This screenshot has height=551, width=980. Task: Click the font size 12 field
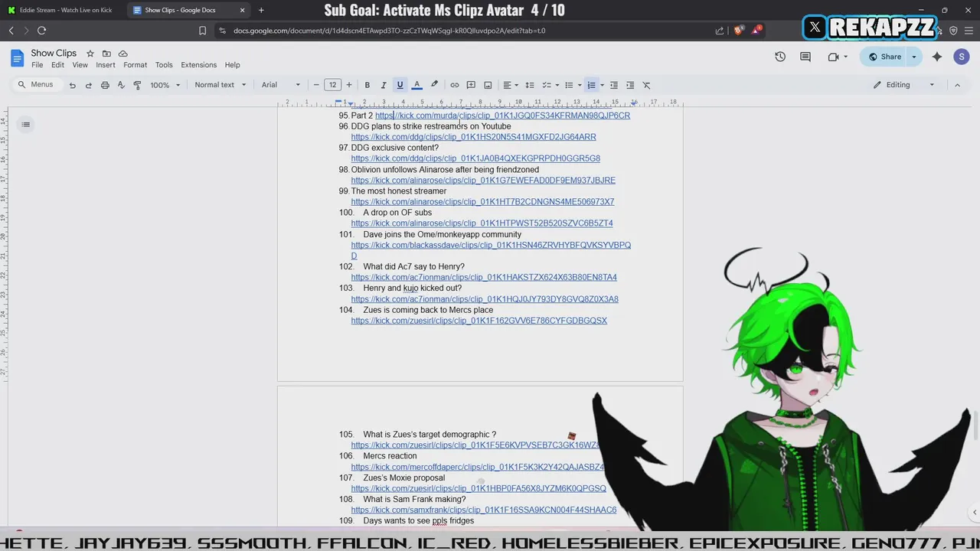[x=332, y=85]
